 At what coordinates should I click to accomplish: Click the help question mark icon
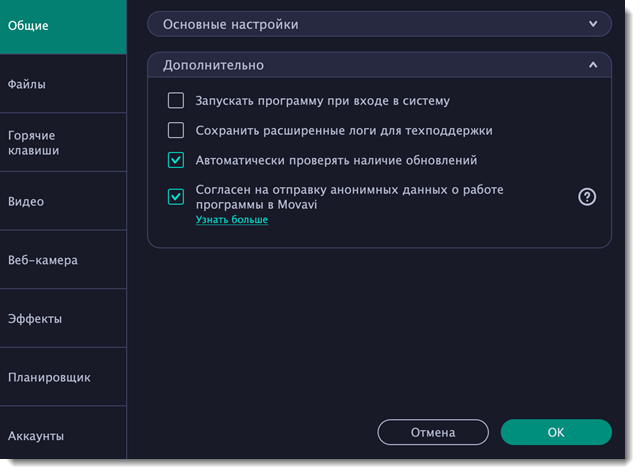click(x=587, y=197)
